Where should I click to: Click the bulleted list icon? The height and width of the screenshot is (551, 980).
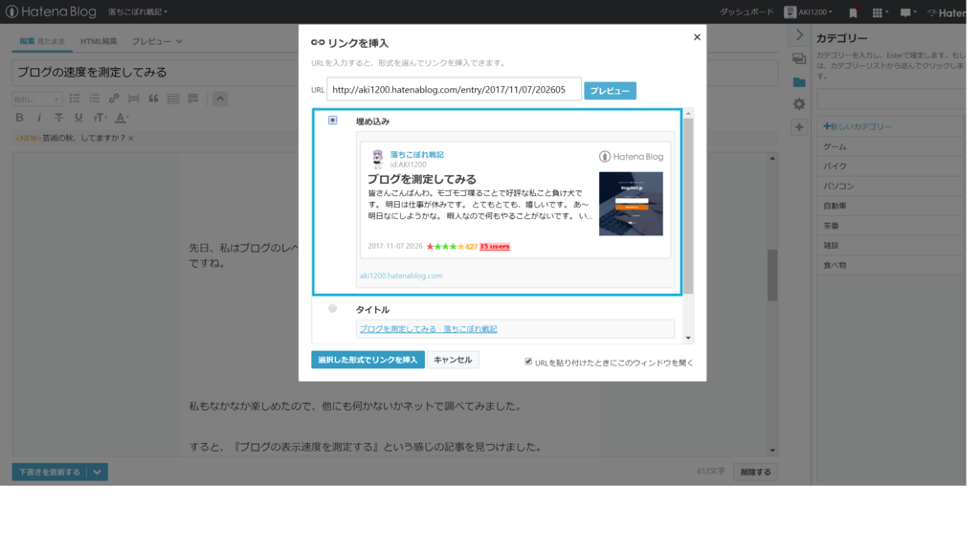75,99
